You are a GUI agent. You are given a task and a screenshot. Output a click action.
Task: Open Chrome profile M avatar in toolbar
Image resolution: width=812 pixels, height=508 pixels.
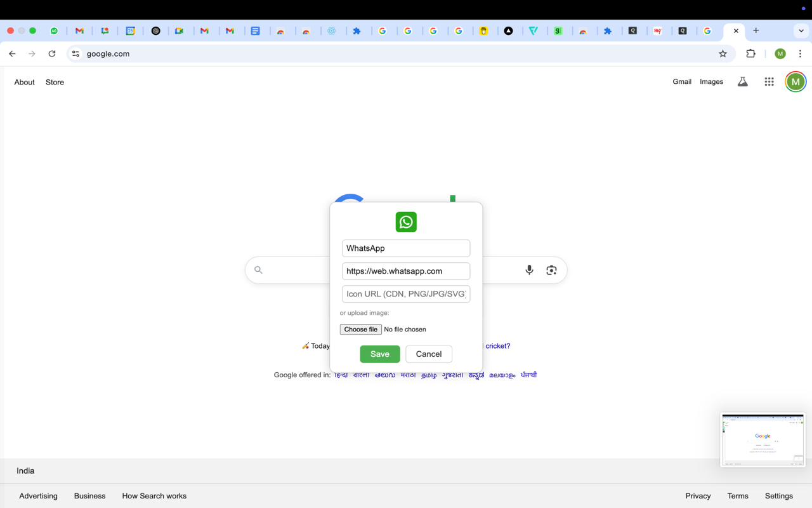pyautogui.click(x=780, y=54)
